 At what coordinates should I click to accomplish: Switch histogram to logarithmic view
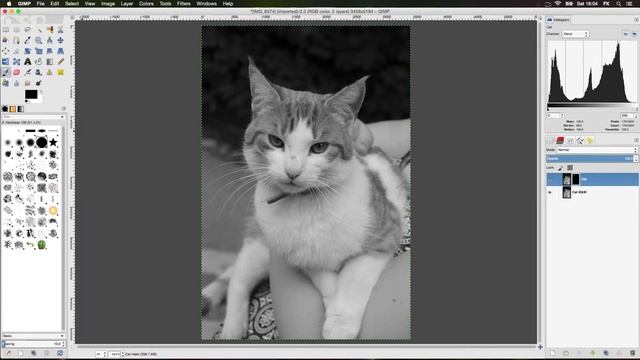point(634,34)
